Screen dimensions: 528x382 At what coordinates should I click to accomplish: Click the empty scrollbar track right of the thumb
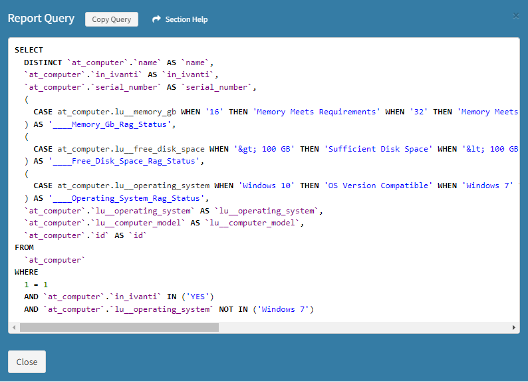[x=364, y=327]
